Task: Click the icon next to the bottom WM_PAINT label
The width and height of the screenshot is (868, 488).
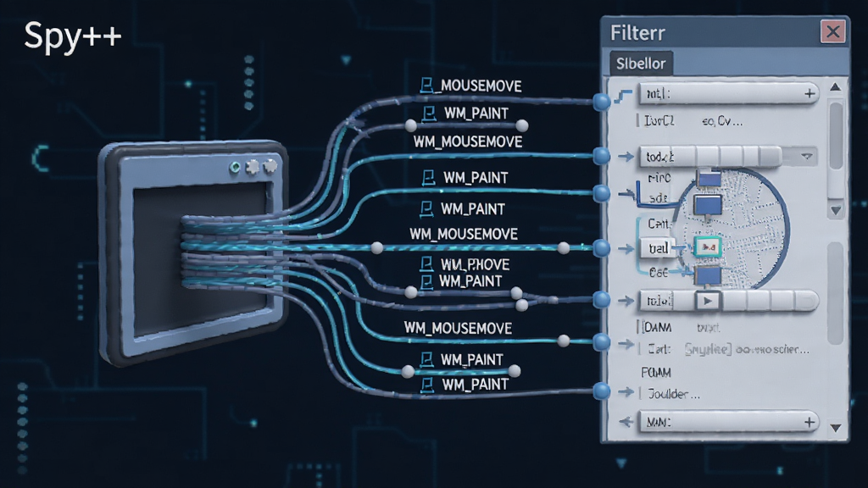Action: tap(427, 385)
